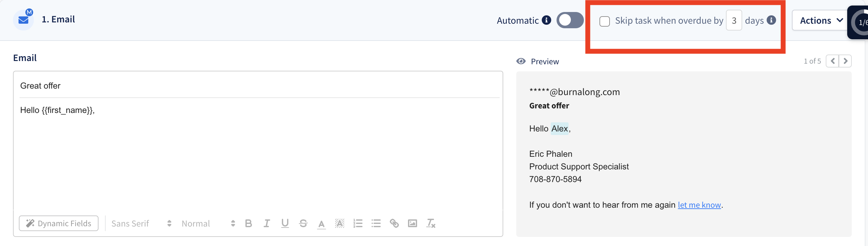
Task: Open the Actions dropdown menu
Action: [x=821, y=20]
